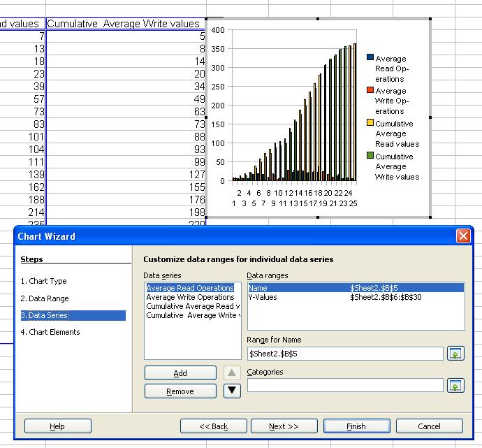Viewport: 482px width, 448px height.
Task: Remove the selected data series
Action: click(180, 391)
